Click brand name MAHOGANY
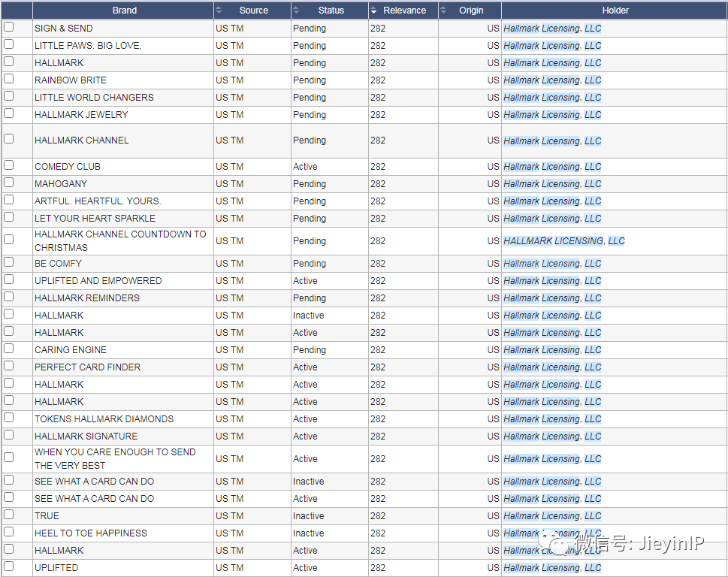Screen dimensions: 728x577 pos(61,184)
